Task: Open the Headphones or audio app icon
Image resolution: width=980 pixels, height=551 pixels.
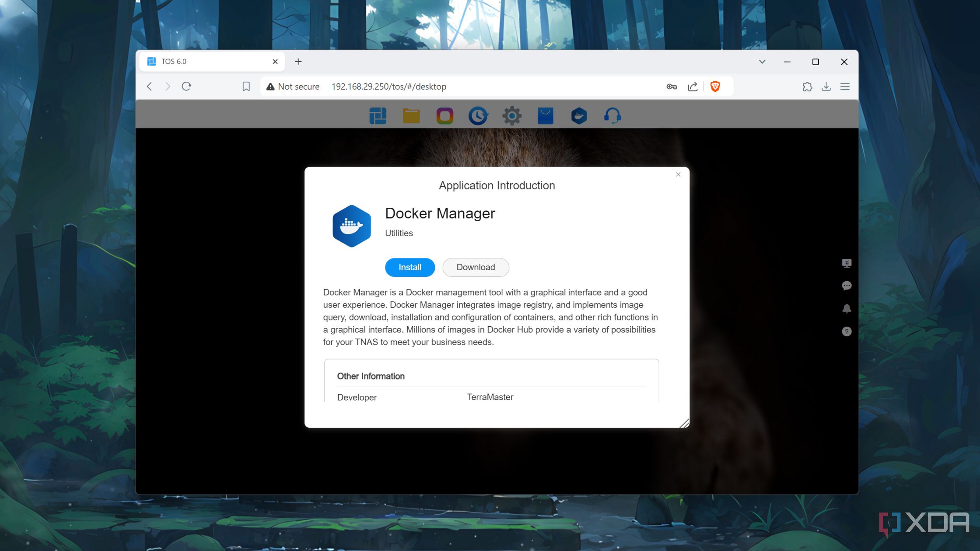Action: (x=611, y=116)
